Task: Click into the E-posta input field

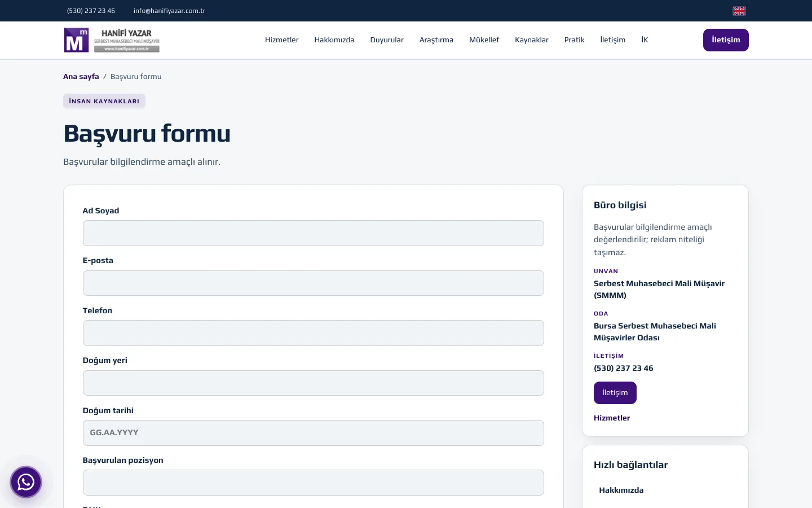Action: (x=314, y=283)
